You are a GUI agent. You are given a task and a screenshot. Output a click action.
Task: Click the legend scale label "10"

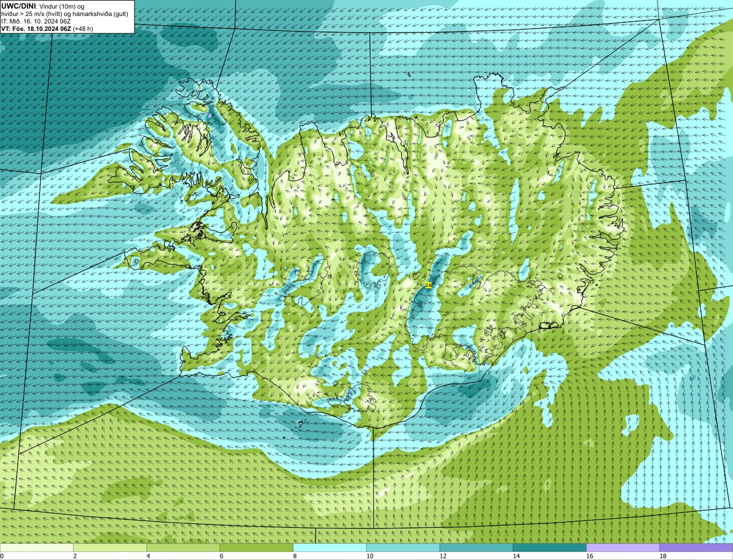370,556
